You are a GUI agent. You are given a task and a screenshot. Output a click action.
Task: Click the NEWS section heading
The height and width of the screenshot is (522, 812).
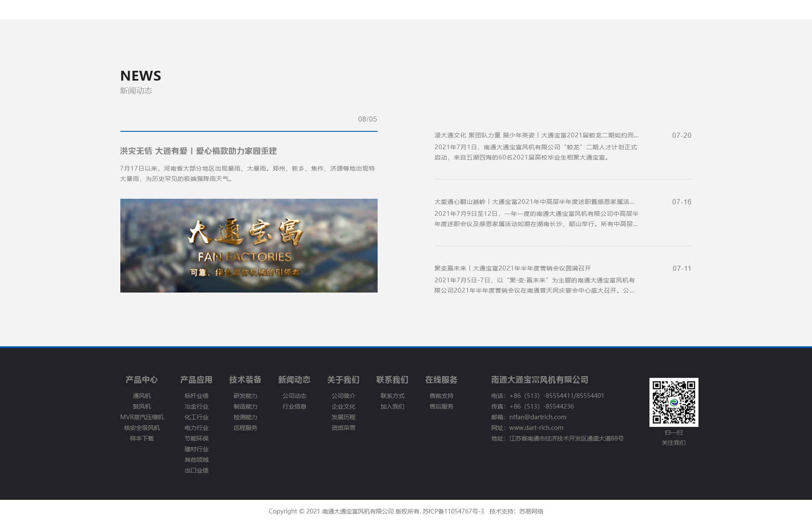[x=141, y=76]
